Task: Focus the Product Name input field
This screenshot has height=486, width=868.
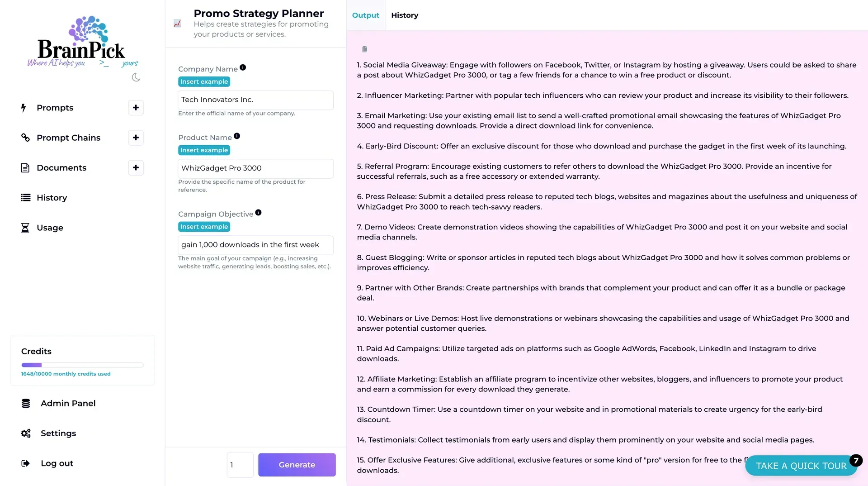Action: (256, 168)
